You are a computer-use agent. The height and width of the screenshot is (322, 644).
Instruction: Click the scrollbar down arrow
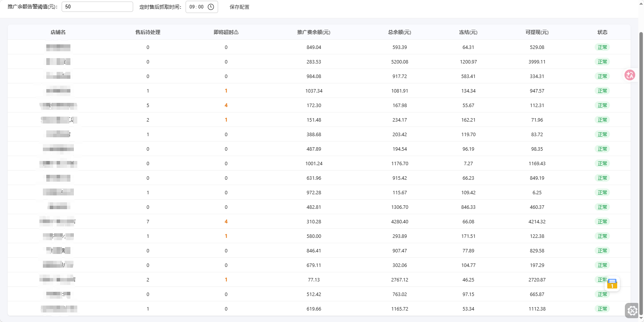641,318
